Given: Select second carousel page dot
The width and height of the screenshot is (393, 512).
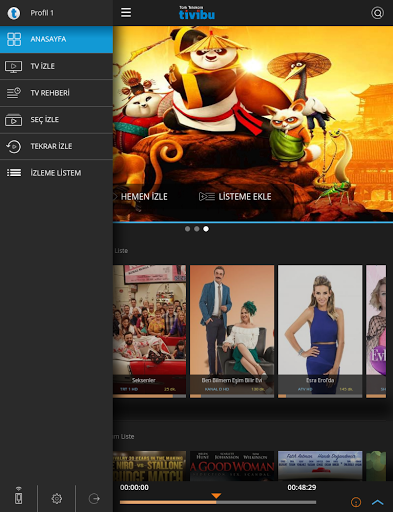Looking at the screenshot, I should 197,229.
